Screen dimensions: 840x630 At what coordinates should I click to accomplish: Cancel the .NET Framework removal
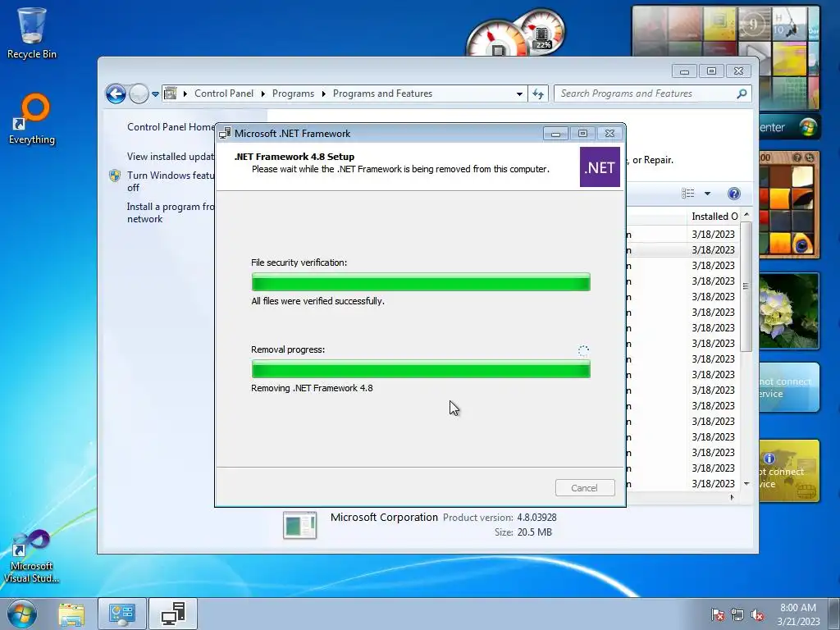coord(584,488)
